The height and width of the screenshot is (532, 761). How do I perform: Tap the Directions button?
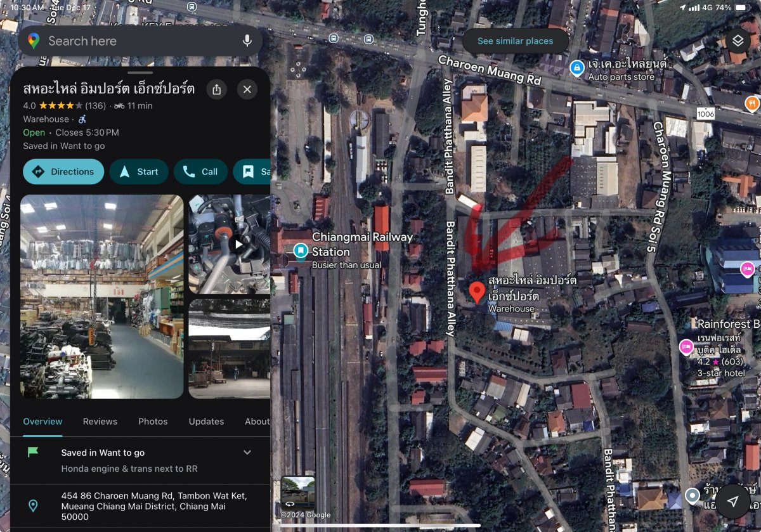pyautogui.click(x=63, y=172)
